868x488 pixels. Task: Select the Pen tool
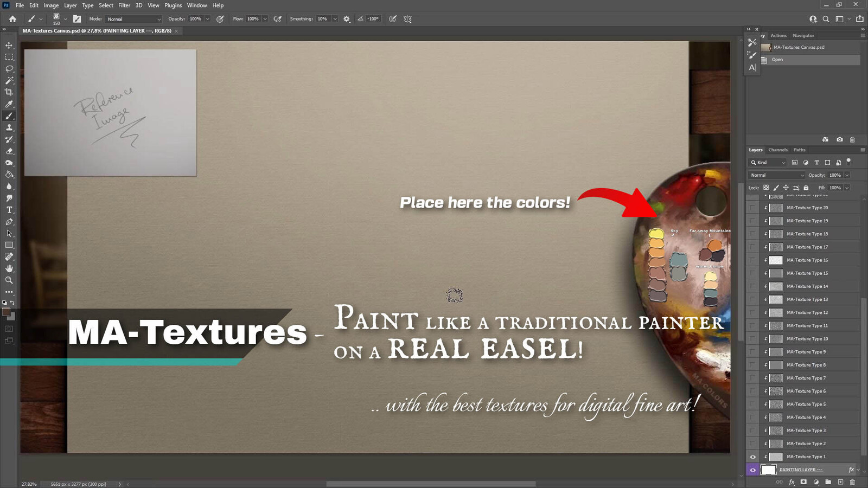pyautogui.click(x=9, y=222)
